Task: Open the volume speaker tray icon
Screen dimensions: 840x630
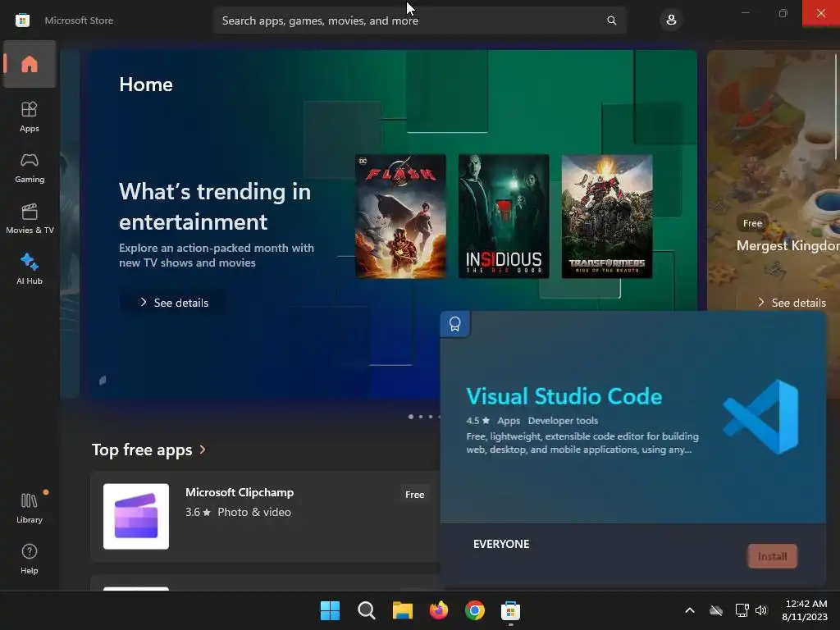Action: tap(761, 610)
